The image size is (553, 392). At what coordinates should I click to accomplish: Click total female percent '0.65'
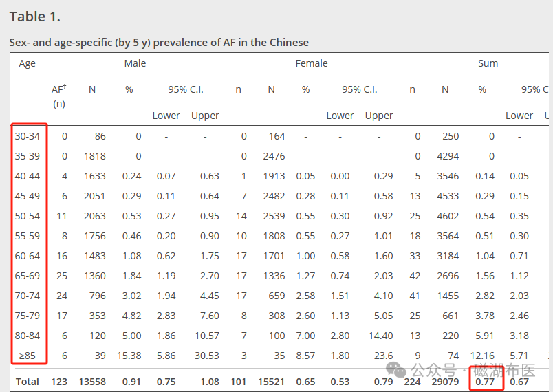coord(306,382)
